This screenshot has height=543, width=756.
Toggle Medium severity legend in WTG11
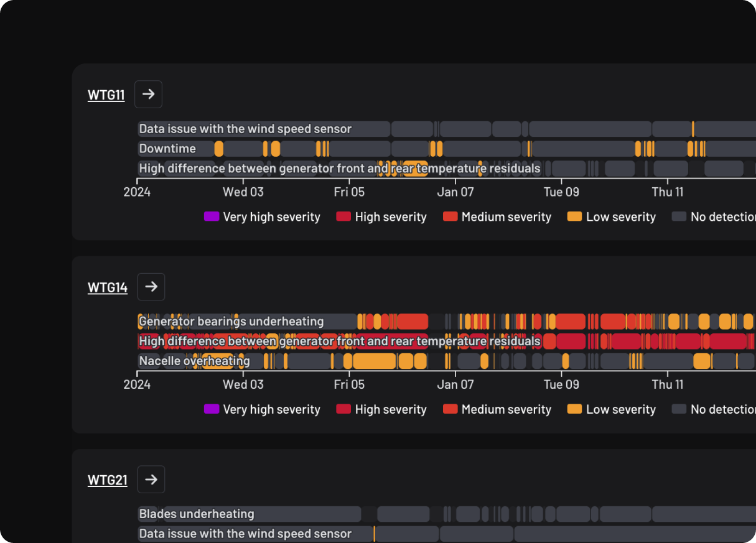(x=497, y=216)
